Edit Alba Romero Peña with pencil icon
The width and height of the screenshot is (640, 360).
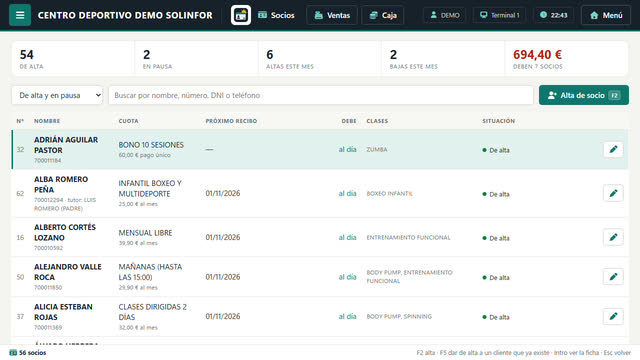click(613, 193)
